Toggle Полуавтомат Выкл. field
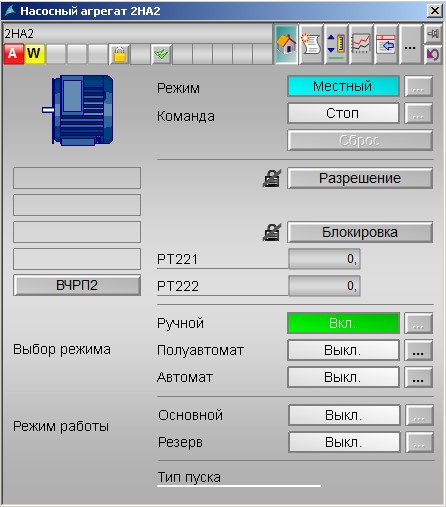The height and width of the screenshot is (507, 446). coord(343,350)
